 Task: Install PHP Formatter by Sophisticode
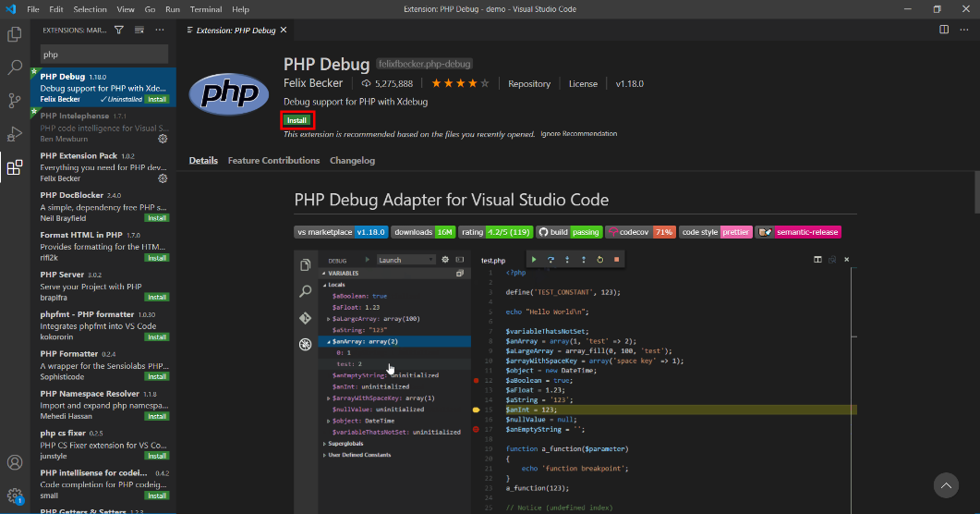pyautogui.click(x=157, y=376)
